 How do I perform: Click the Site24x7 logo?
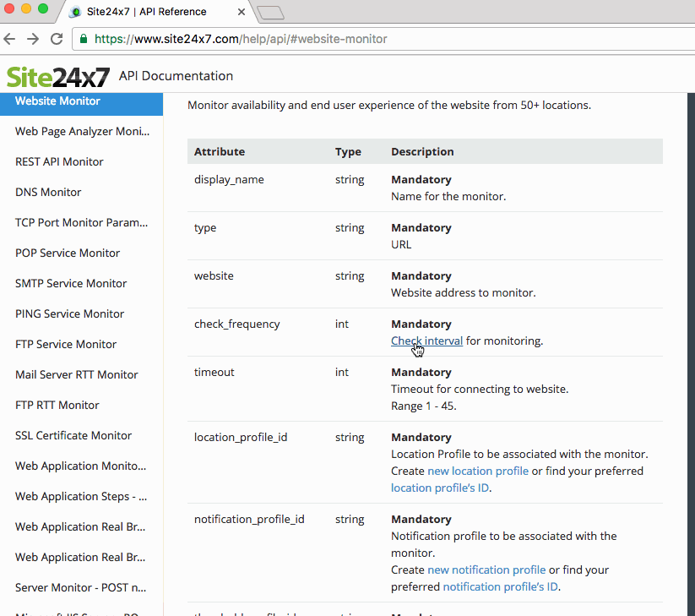pyautogui.click(x=57, y=77)
